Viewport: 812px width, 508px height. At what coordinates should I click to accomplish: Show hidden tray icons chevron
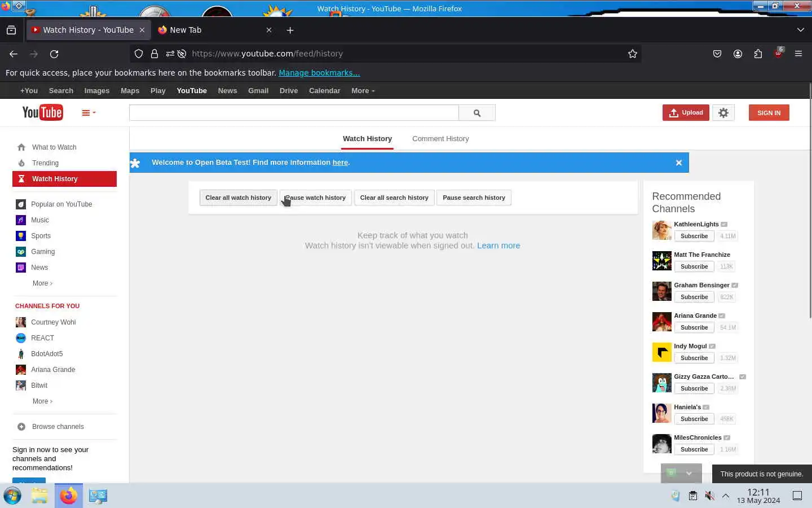point(726,496)
